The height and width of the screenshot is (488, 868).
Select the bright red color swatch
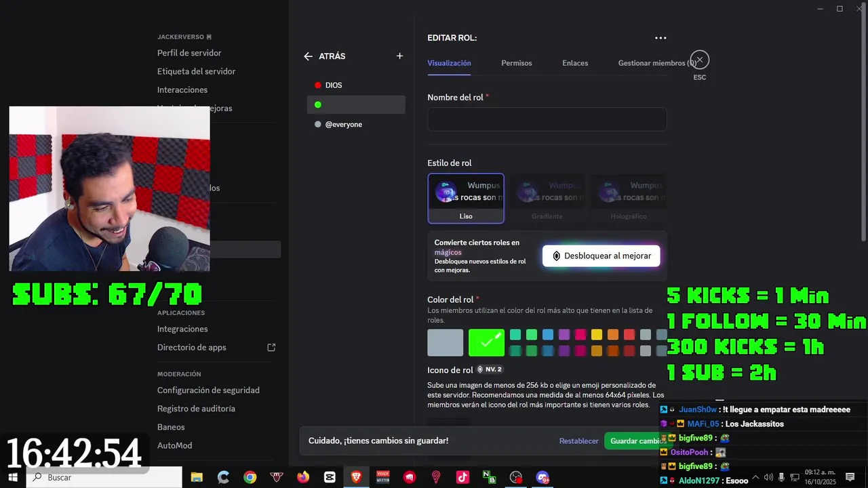629,335
